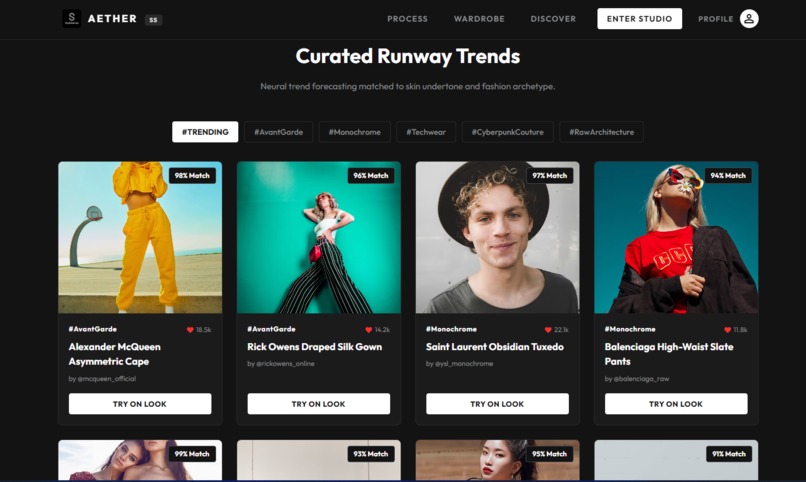The height and width of the screenshot is (482, 806).
Task: Tap heart icon on Saint Laurent card
Action: tap(548, 330)
